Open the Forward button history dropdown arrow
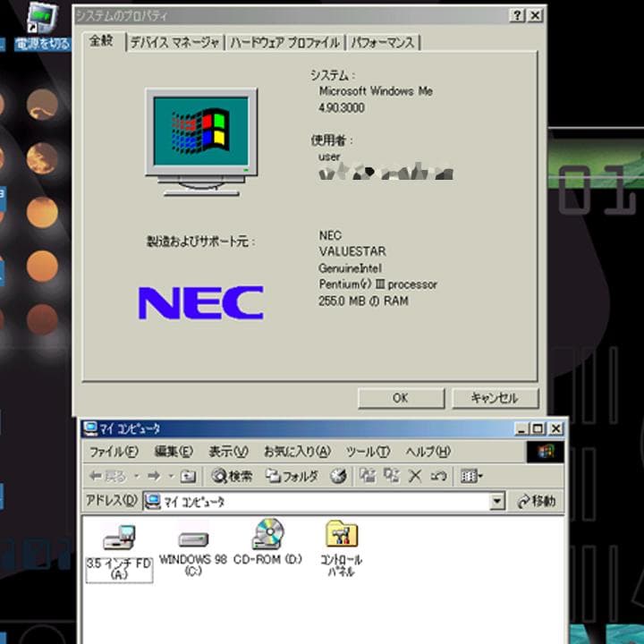 pyautogui.click(x=171, y=477)
